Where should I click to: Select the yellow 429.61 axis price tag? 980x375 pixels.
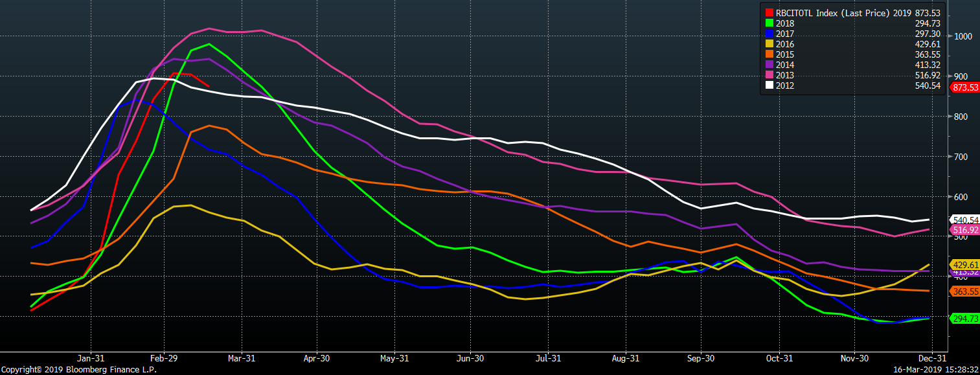(x=964, y=265)
